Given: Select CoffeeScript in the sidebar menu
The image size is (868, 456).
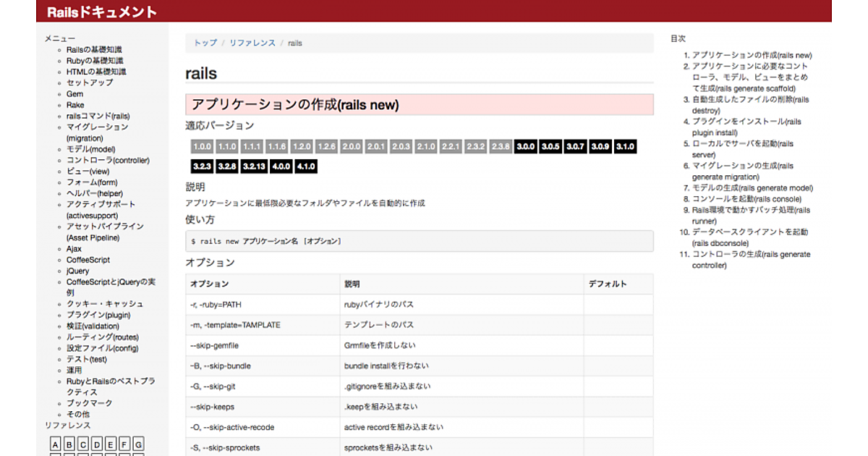Looking at the screenshot, I should click(88, 260).
